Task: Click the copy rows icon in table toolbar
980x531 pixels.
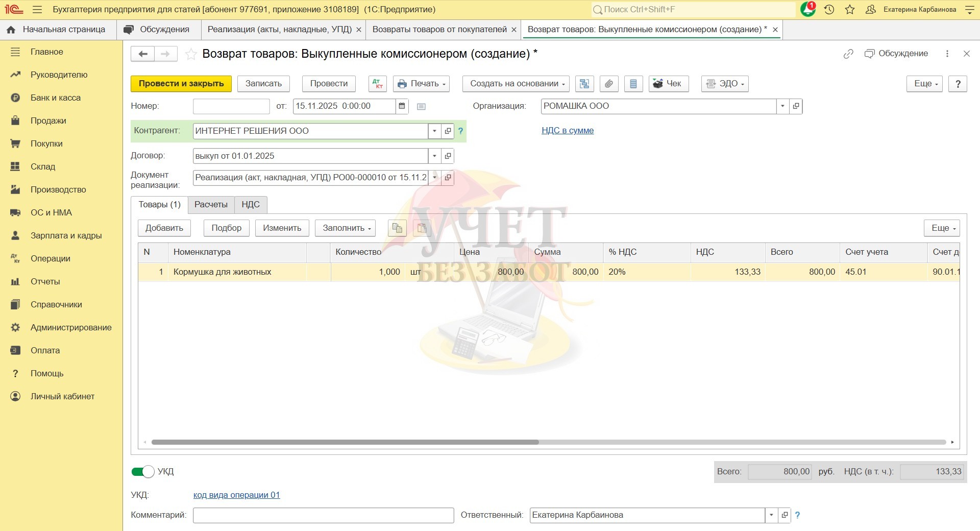Action: point(397,228)
